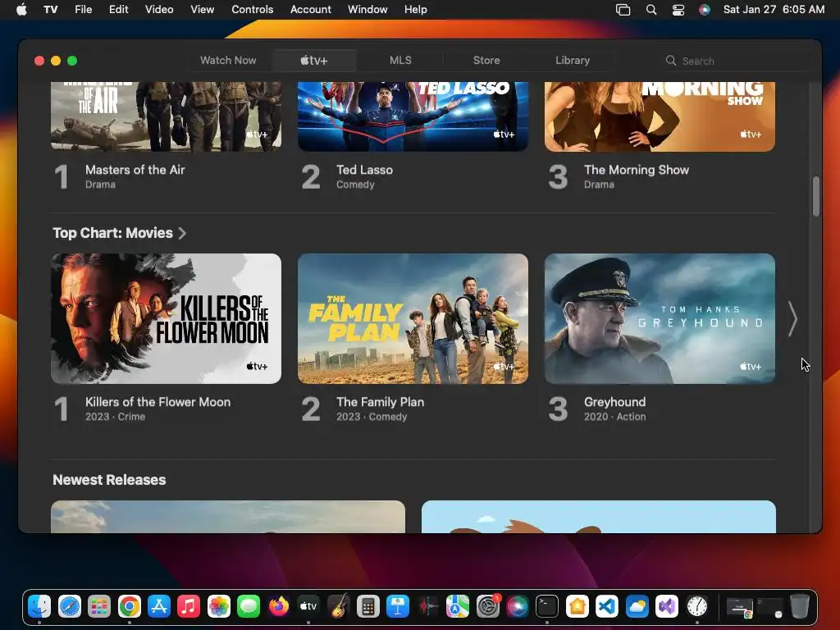Click the menu bar date and time
The image size is (840, 630).
(774, 9)
